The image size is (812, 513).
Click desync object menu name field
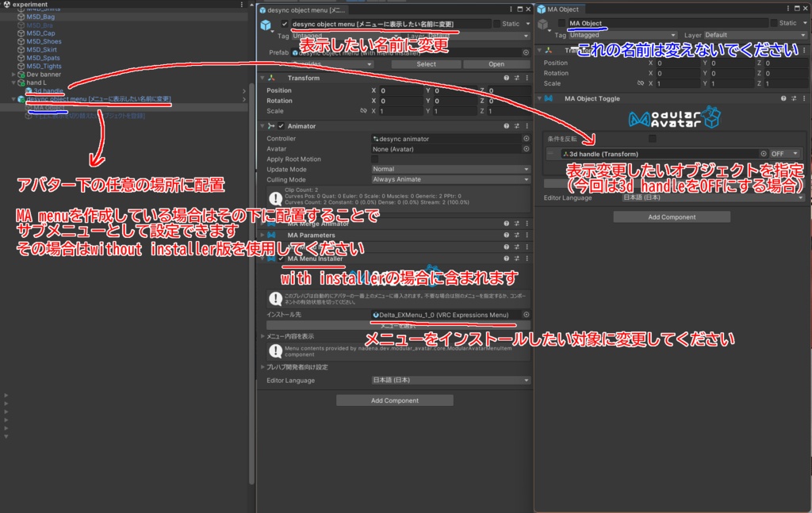tap(390, 24)
